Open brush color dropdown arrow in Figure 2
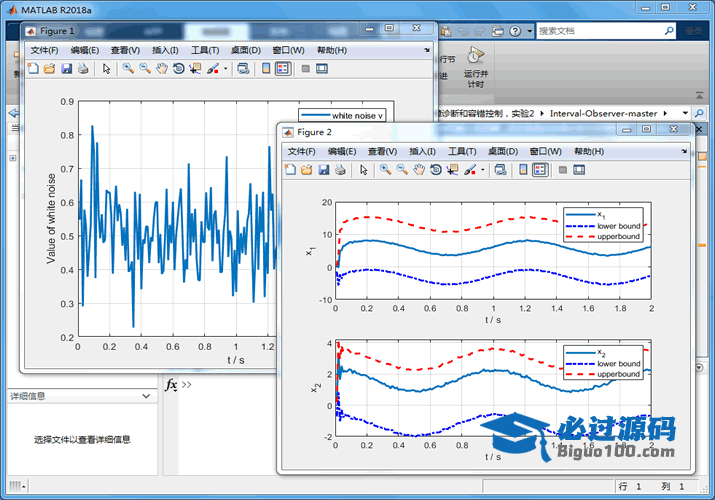 [482, 170]
